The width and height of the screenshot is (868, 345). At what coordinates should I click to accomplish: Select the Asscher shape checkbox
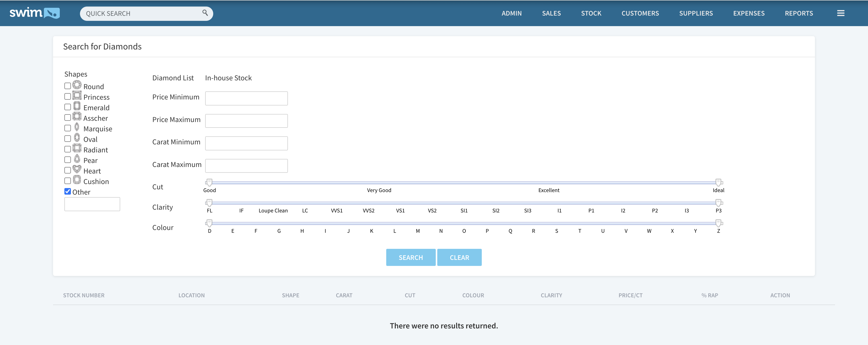67,118
